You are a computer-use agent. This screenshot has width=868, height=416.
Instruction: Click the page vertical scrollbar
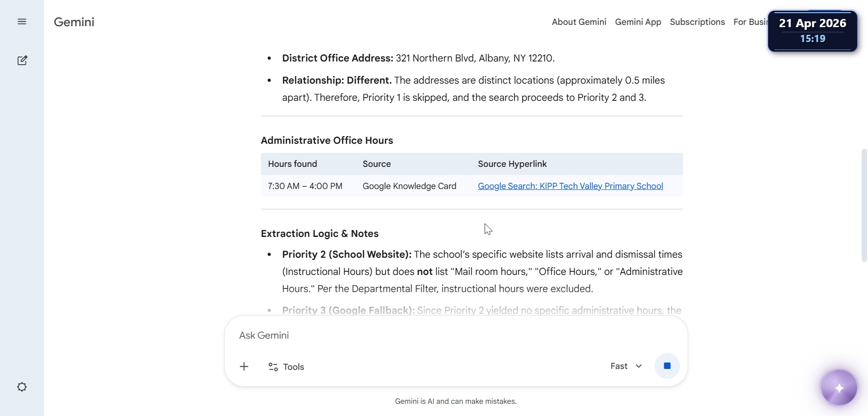point(864,205)
